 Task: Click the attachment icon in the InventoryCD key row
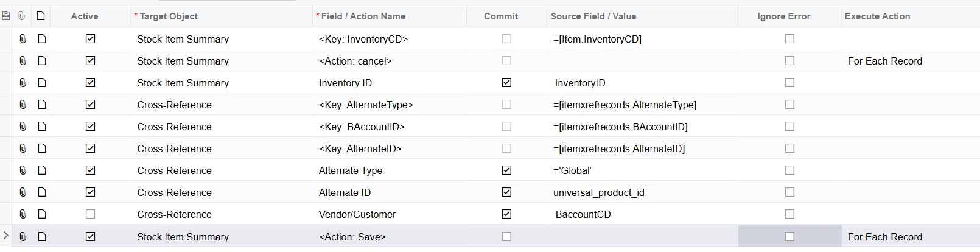pyautogui.click(x=23, y=39)
